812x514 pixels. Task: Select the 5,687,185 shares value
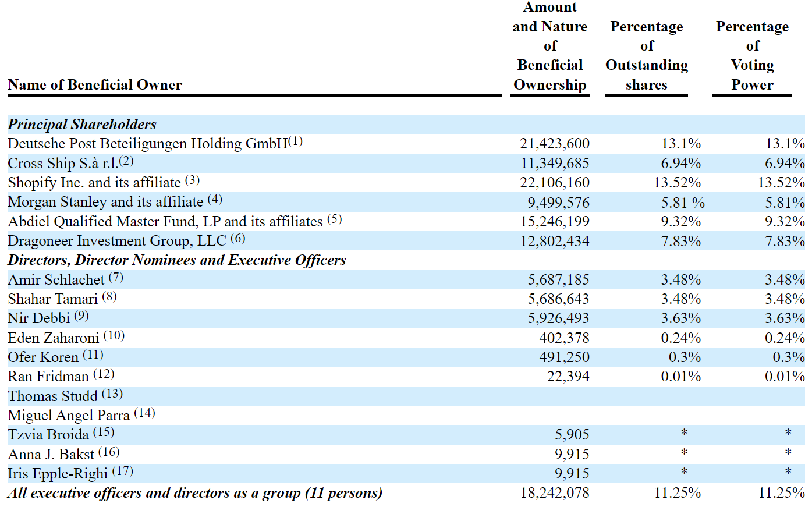pyautogui.click(x=559, y=280)
